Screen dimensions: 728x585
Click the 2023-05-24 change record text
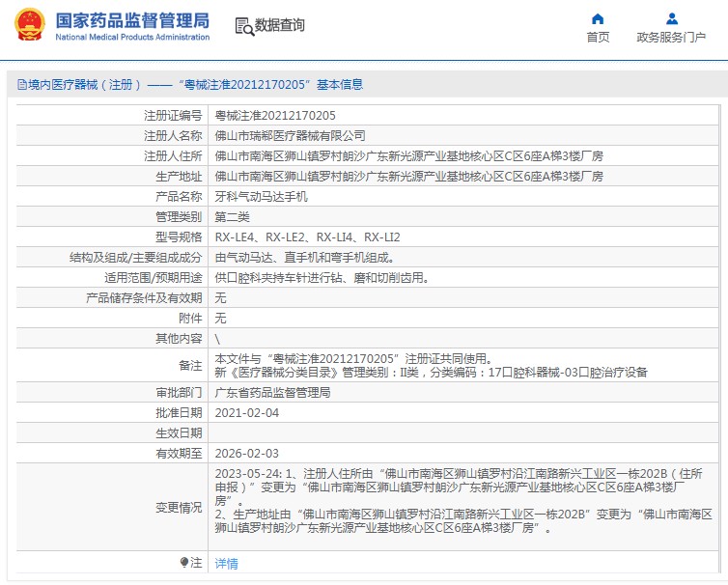463,501
